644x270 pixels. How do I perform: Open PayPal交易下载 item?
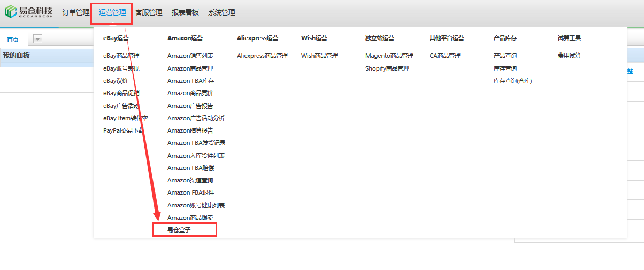pyautogui.click(x=124, y=130)
